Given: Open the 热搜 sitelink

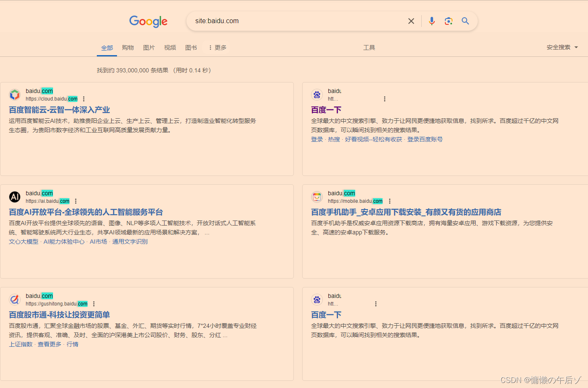Looking at the screenshot, I should 334,139.
